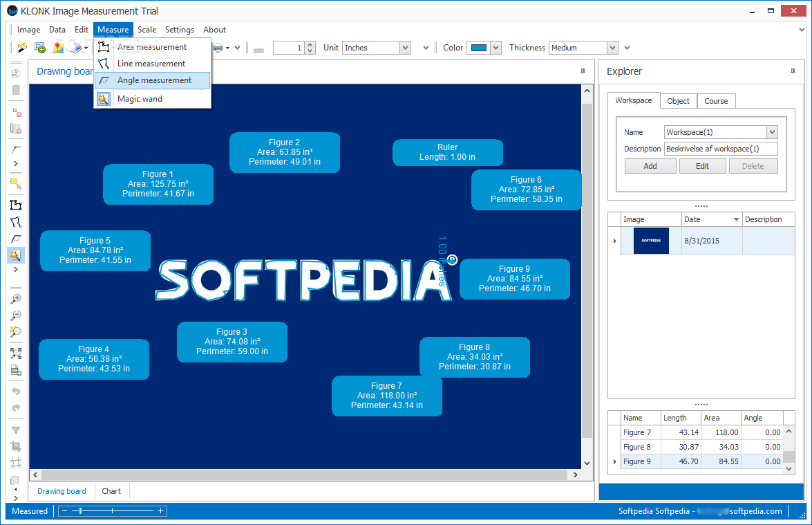The height and width of the screenshot is (525, 812).
Task: Click the blue Color swatch
Action: point(478,48)
